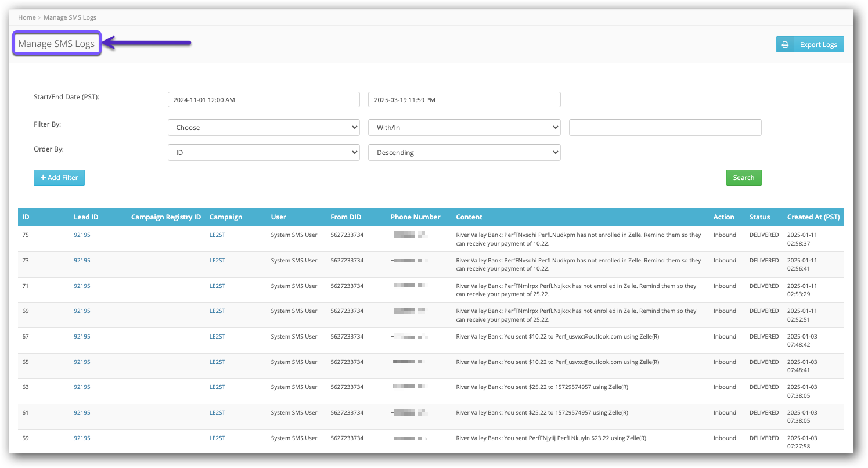Open Lead ID 92195 in row 63
Image resolution: width=868 pixels, height=468 pixels.
coord(82,387)
